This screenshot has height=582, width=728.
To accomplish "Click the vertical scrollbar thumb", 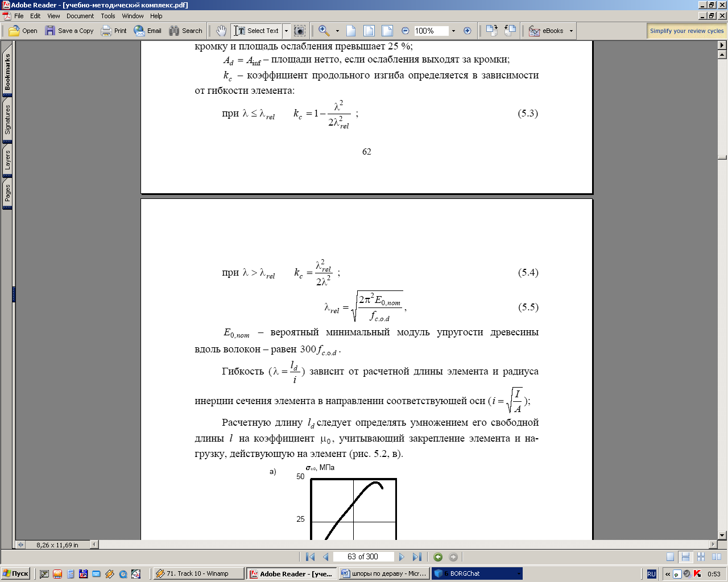I will click(x=722, y=157).
